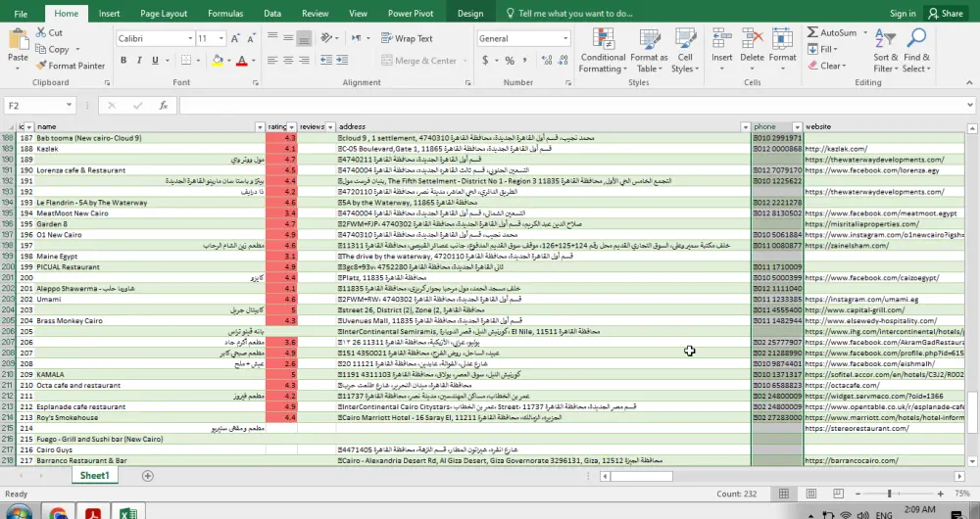Open the Calibri font name dropdown

coord(190,39)
